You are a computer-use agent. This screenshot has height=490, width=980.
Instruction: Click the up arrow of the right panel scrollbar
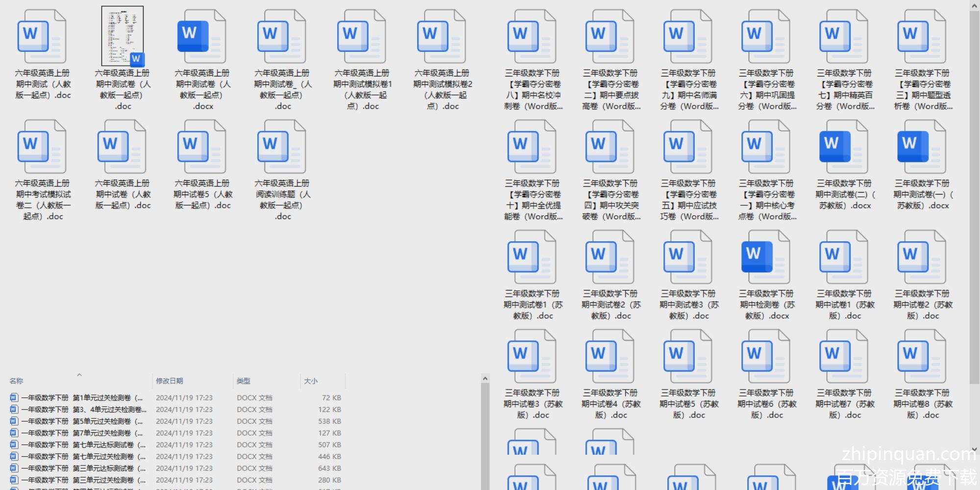(x=975, y=5)
